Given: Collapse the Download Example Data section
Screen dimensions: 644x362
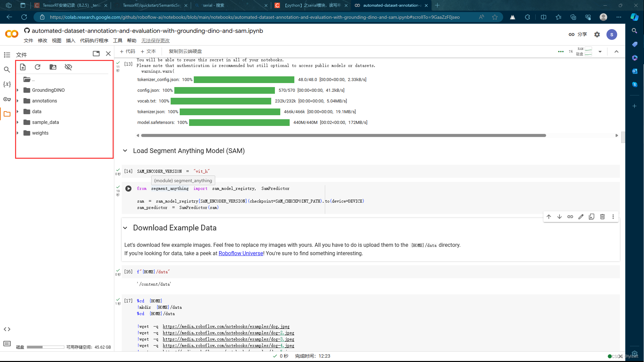Looking at the screenshot, I should (125, 228).
